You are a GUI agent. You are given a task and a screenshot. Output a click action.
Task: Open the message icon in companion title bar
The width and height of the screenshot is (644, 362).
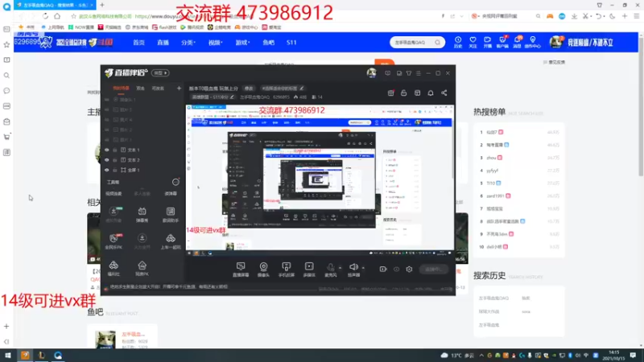point(387,73)
